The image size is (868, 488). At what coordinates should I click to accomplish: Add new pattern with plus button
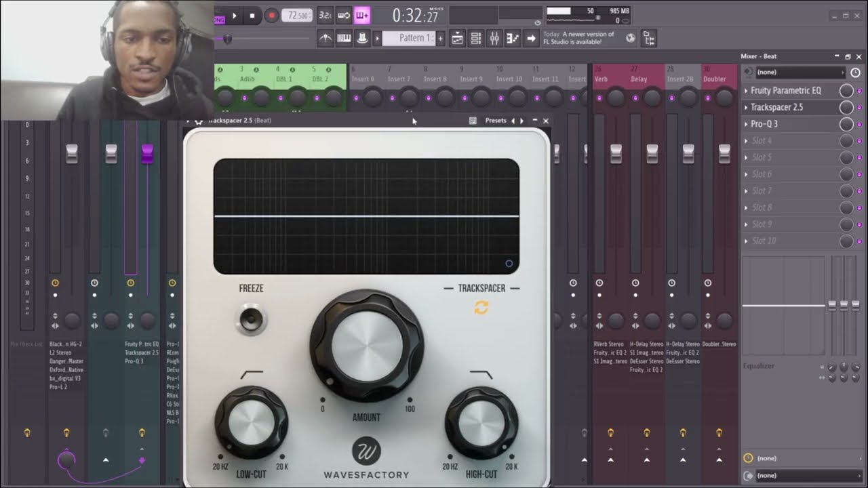coord(440,38)
